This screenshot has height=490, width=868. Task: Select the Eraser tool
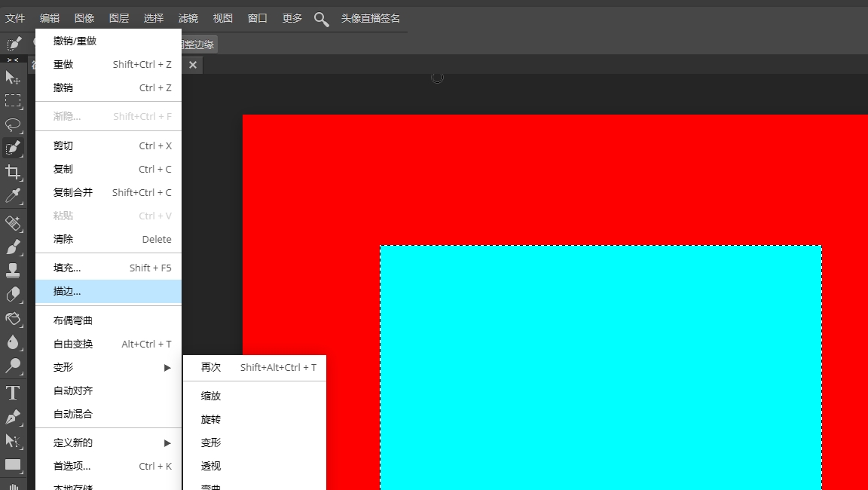tap(11, 293)
